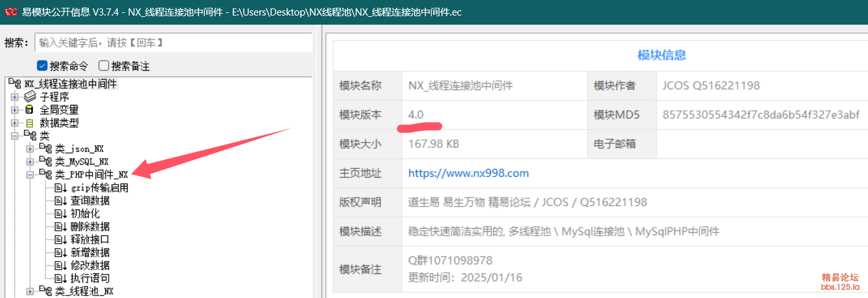Collapse the 类_PHP中间件_NX node
Viewport: 868px width, 298px height.
pyautogui.click(x=30, y=174)
